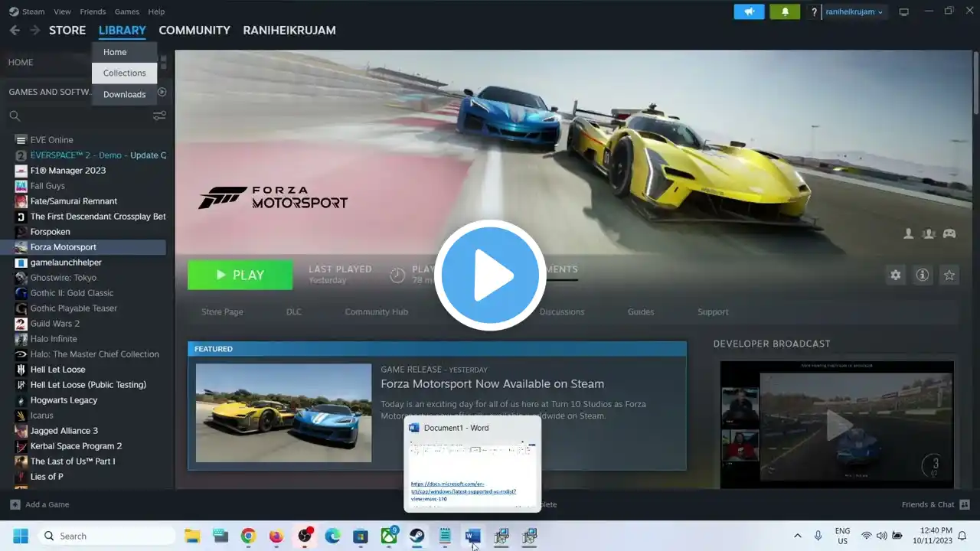This screenshot has height=551, width=980.
Task: Click the library search magnifier icon
Action: click(15, 116)
